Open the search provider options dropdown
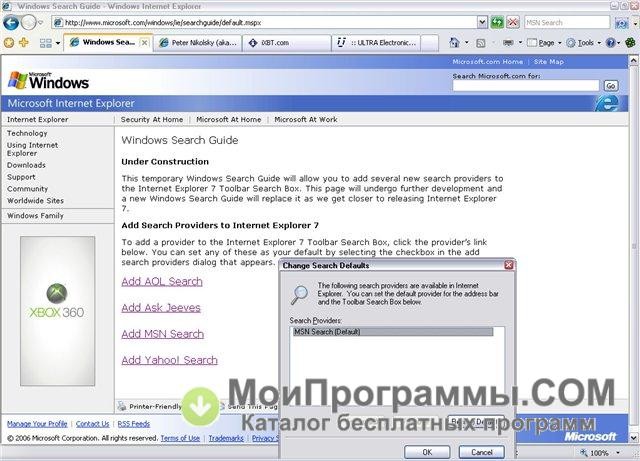640x461 pixels. tap(635, 23)
